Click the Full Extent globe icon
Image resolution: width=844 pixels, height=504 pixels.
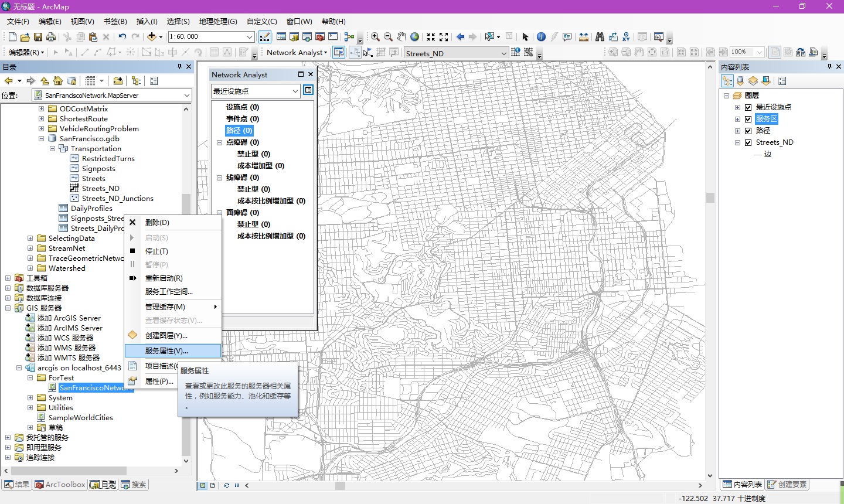click(x=415, y=37)
